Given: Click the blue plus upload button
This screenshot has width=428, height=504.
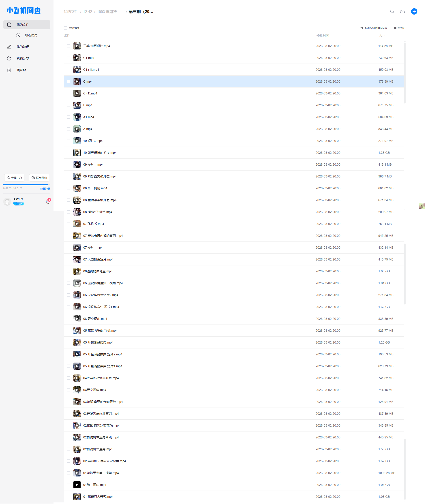Looking at the screenshot, I should 414,12.
